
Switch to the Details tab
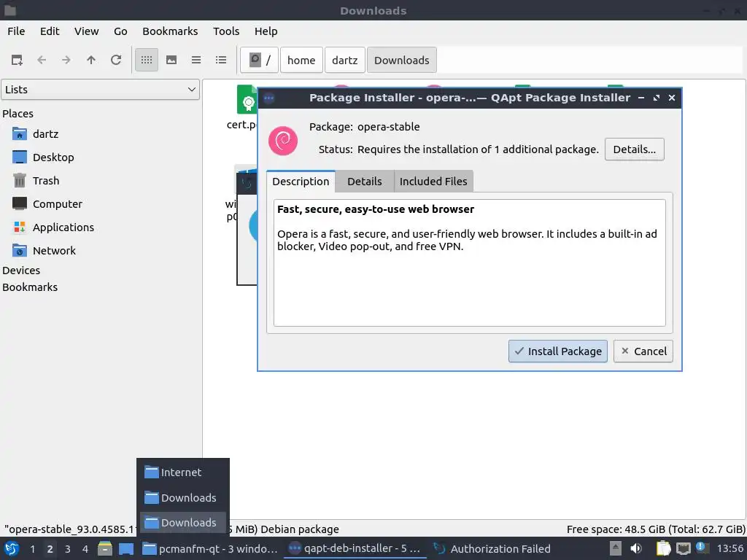pos(365,182)
